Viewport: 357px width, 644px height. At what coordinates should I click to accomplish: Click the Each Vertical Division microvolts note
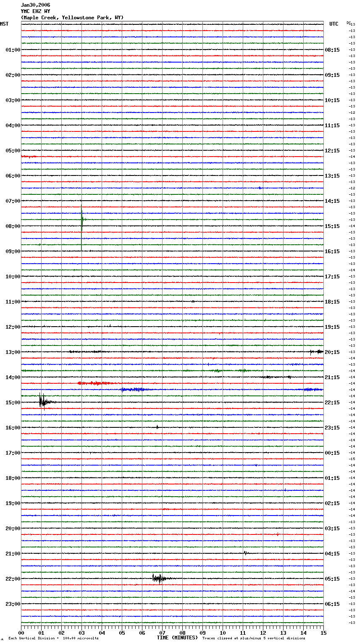point(53,639)
